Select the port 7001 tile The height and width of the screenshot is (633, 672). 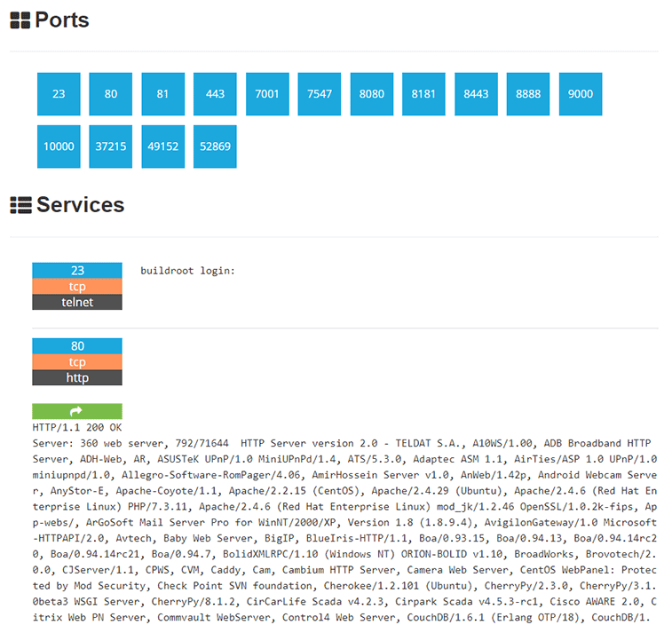click(267, 94)
